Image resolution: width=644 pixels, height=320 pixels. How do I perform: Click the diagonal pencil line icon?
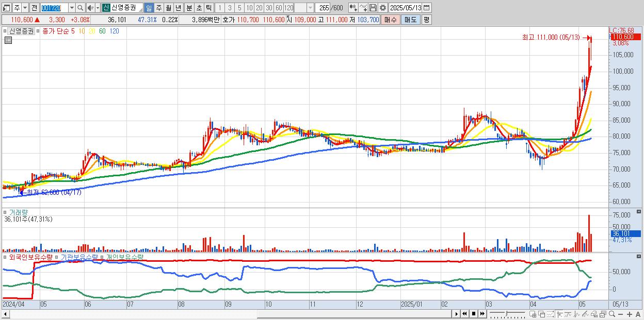point(585,314)
